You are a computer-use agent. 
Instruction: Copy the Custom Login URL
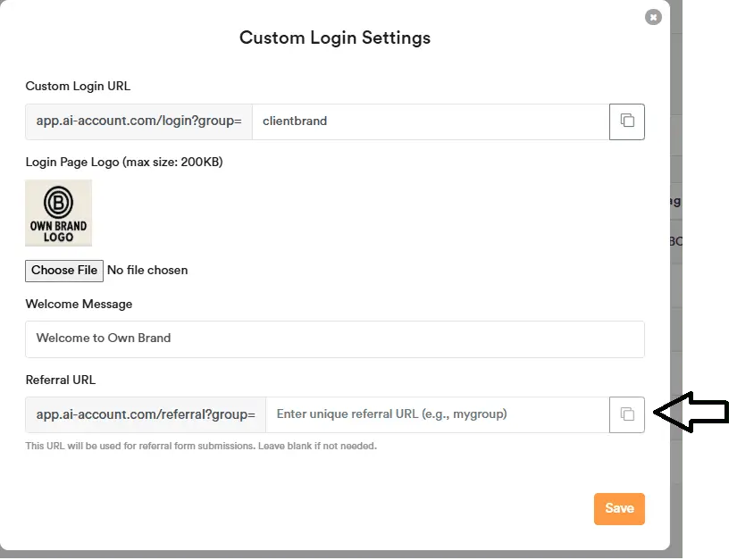coord(627,121)
